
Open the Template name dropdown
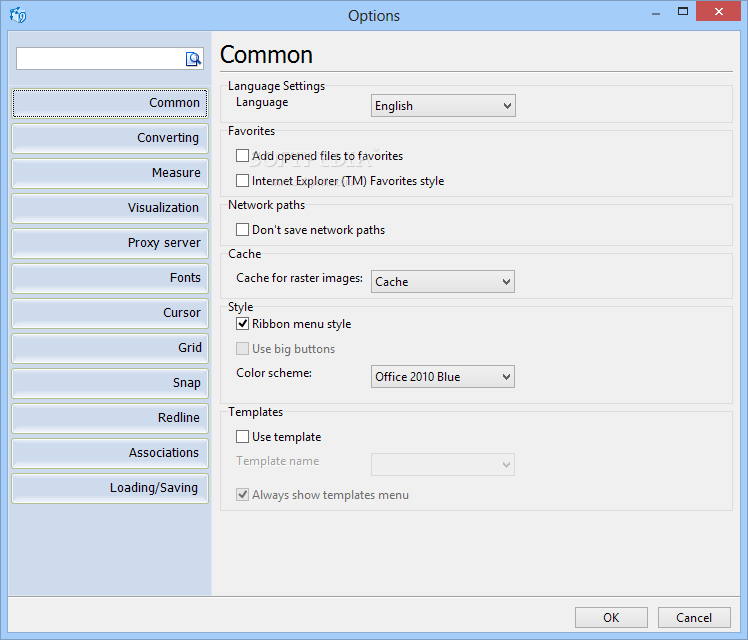(x=443, y=465)
